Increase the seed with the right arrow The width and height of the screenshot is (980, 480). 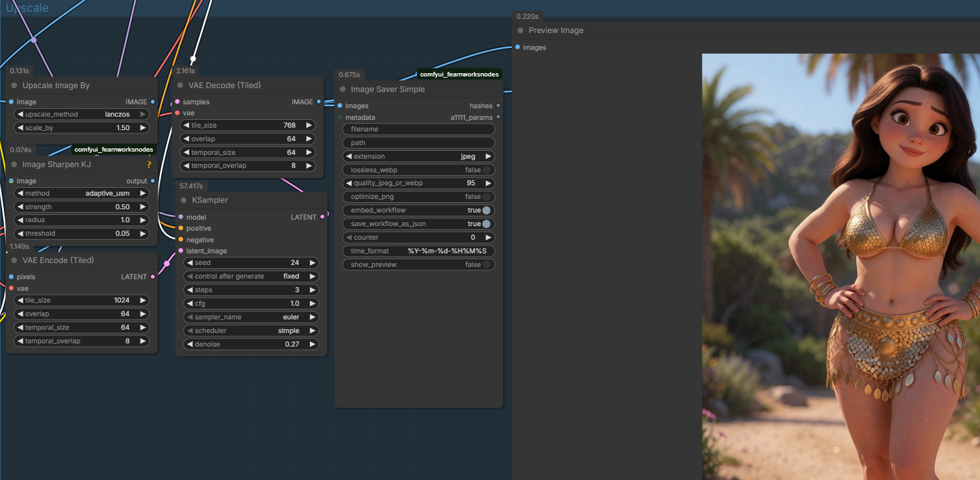[312, 262]
